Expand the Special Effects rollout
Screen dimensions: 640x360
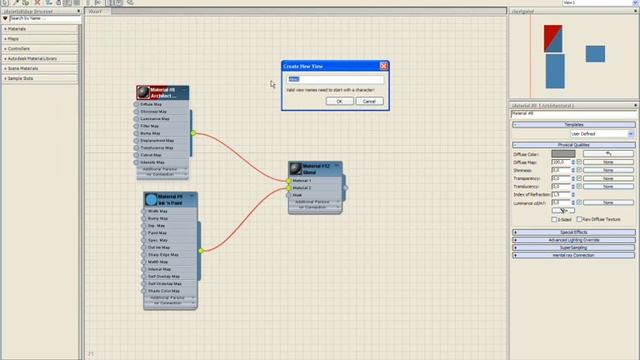click(x=573, y=232)
